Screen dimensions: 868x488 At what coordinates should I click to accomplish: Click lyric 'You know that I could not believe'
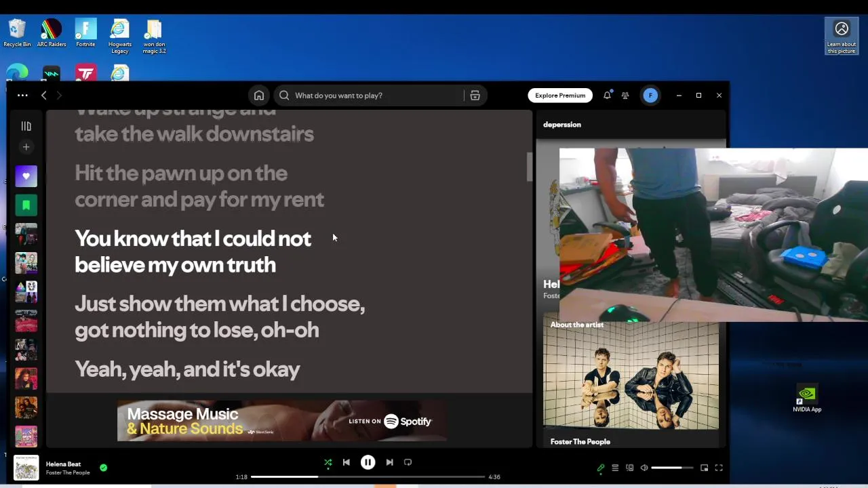click(x=193, y=251)
